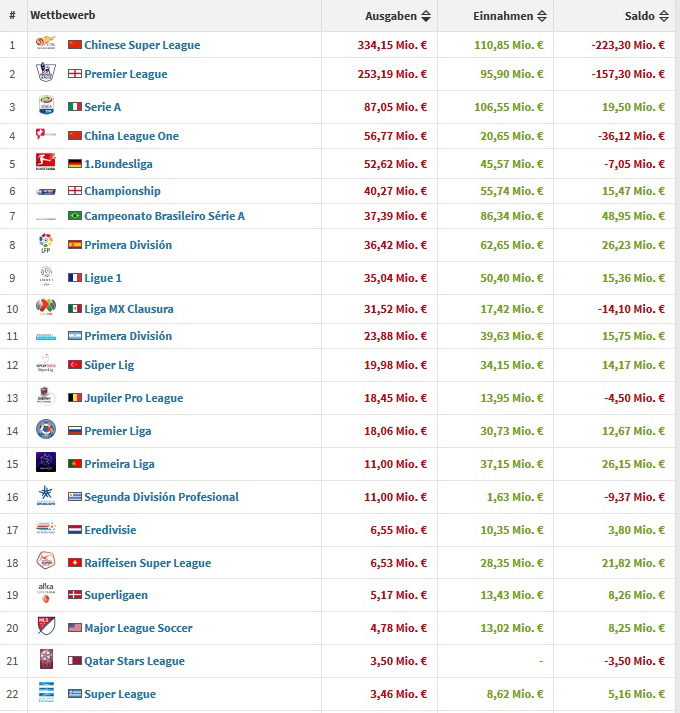Open the Championship league link

click(122, 191)
